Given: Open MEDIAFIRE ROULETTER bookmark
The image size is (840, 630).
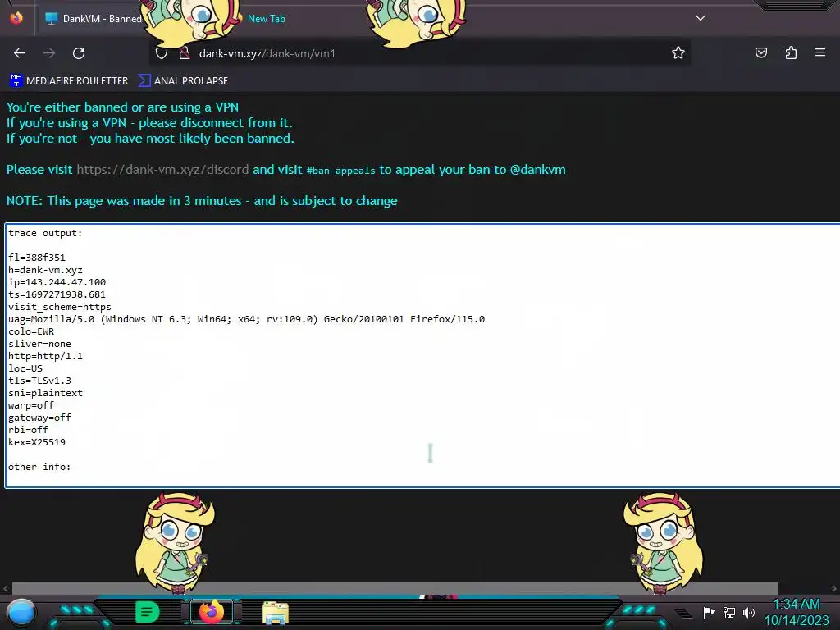Looking at the screenshot, I should pos(69,81).
